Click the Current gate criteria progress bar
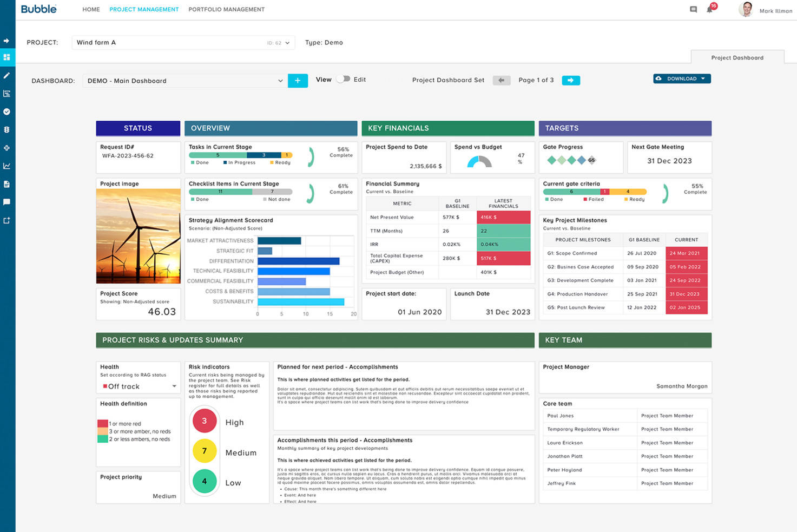797x532 pixels. [x=595, y=192]
